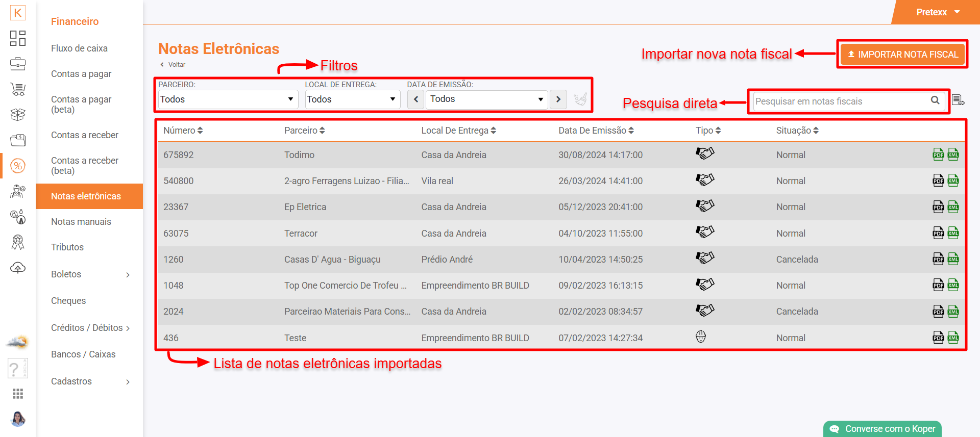Go to Fluxo de caixa
The height and width of the screenshot is (437, 980).
(x=79, y=48)
